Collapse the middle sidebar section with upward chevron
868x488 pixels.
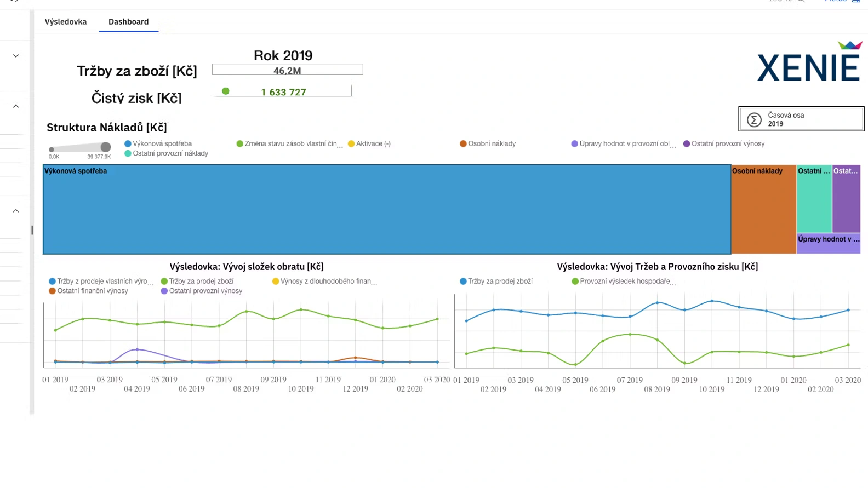pos(16,106)
